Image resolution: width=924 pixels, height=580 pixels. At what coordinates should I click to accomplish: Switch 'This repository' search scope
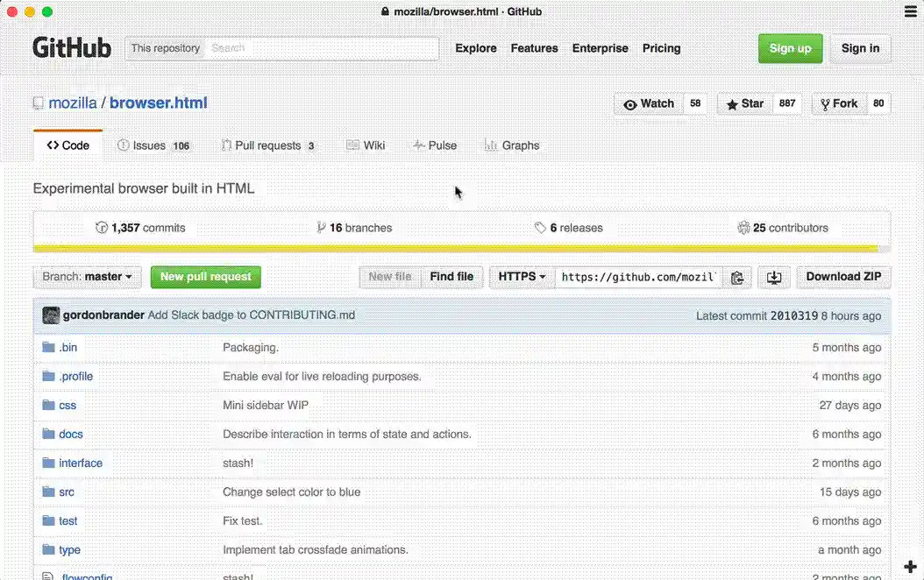[x=166, y=48]
